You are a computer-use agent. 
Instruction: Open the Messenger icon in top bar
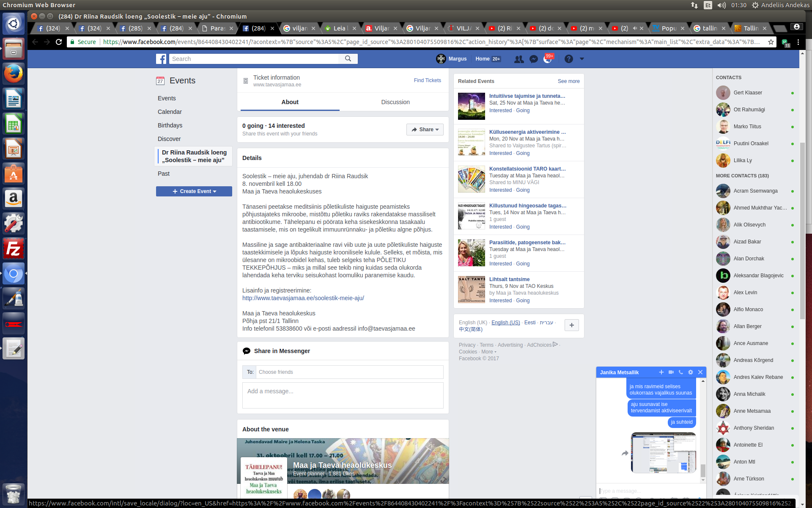coord(534,59)
